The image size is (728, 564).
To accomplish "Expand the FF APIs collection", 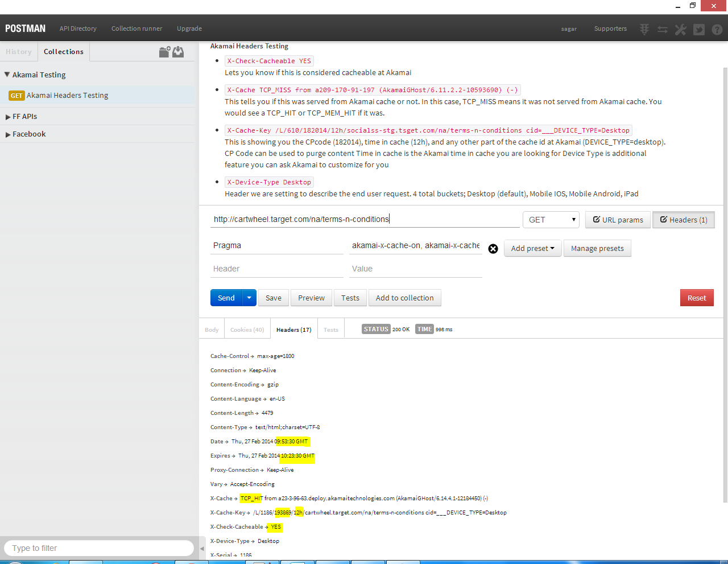I will click(8, 117).
